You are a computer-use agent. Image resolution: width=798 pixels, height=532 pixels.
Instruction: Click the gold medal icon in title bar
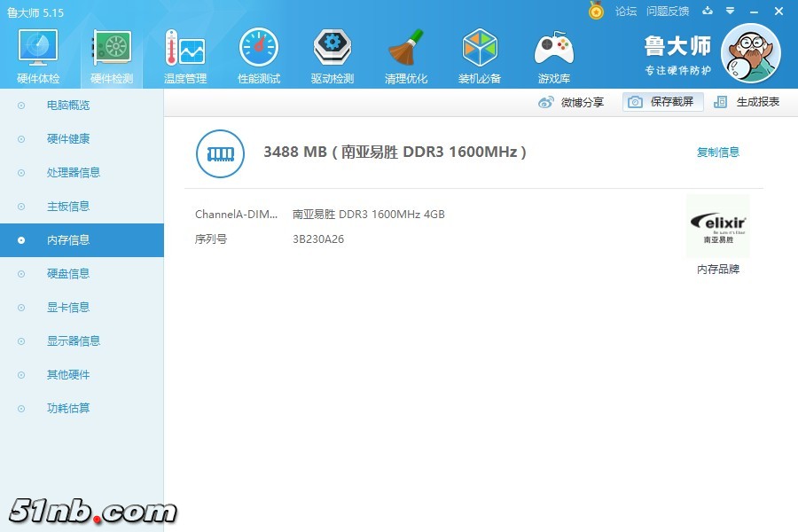tap(596, 11)
